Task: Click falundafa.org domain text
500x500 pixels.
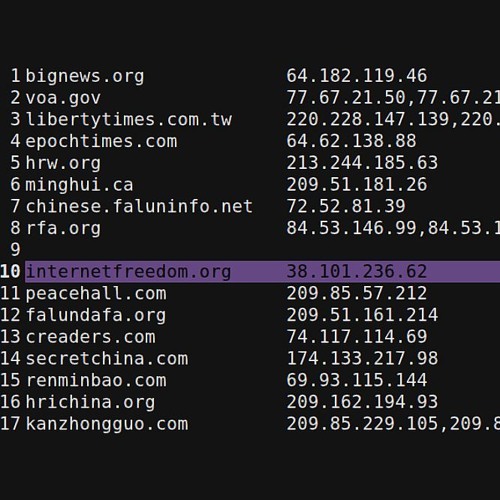Action: [x=96, y=315]
